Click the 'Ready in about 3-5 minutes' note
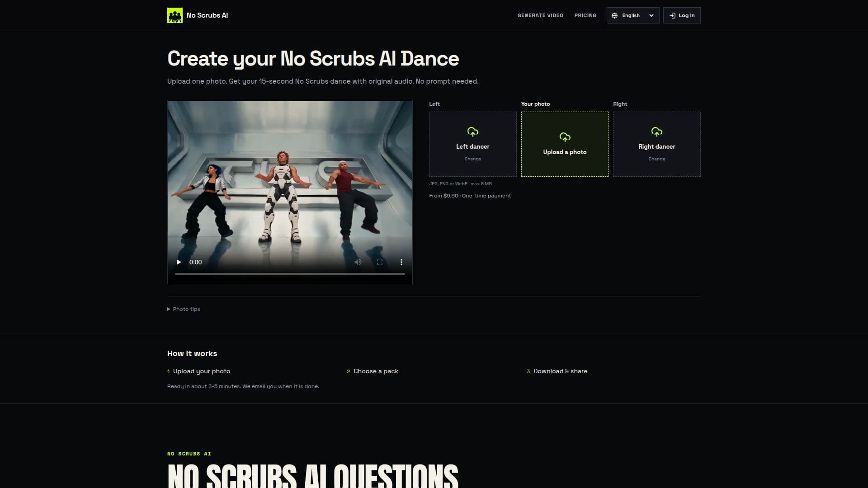This screenshot has width=868, height=488. click(243, 386)
